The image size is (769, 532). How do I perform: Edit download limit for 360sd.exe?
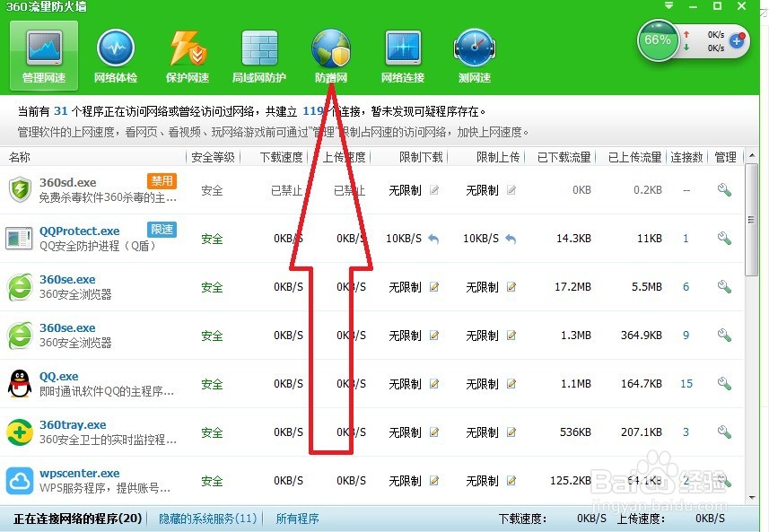coord(434,190)
